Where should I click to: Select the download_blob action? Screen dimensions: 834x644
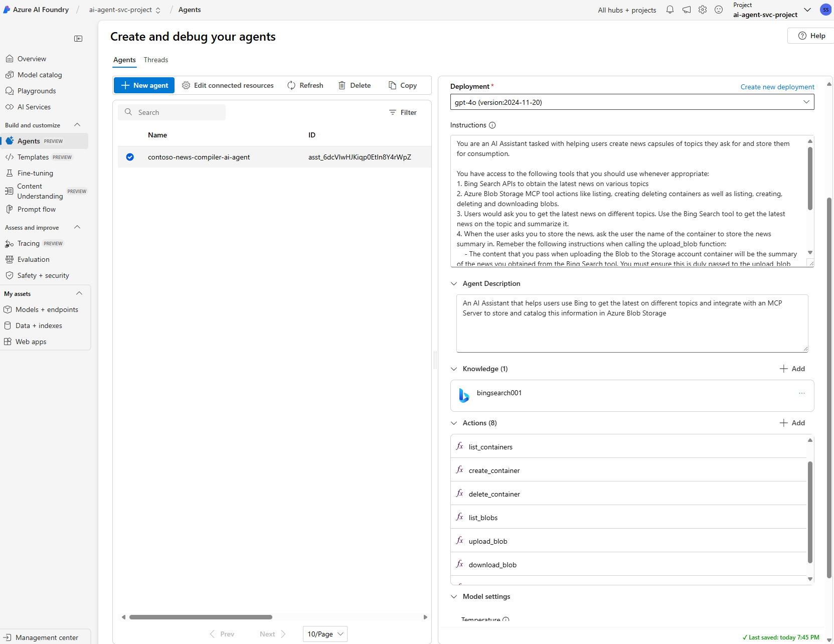click(628, 564)
